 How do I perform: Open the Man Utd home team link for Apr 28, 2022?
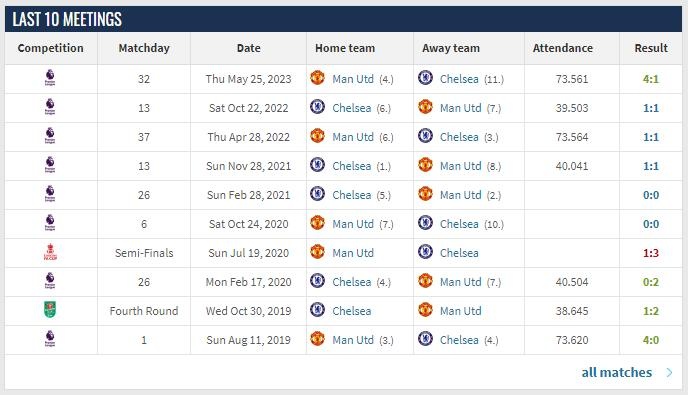coord(353,137)
